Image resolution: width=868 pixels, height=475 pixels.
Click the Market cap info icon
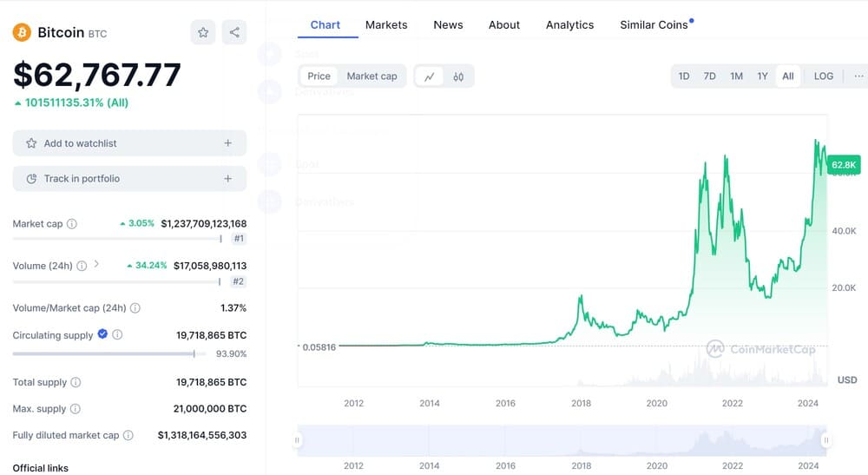[x=72, y=224]
